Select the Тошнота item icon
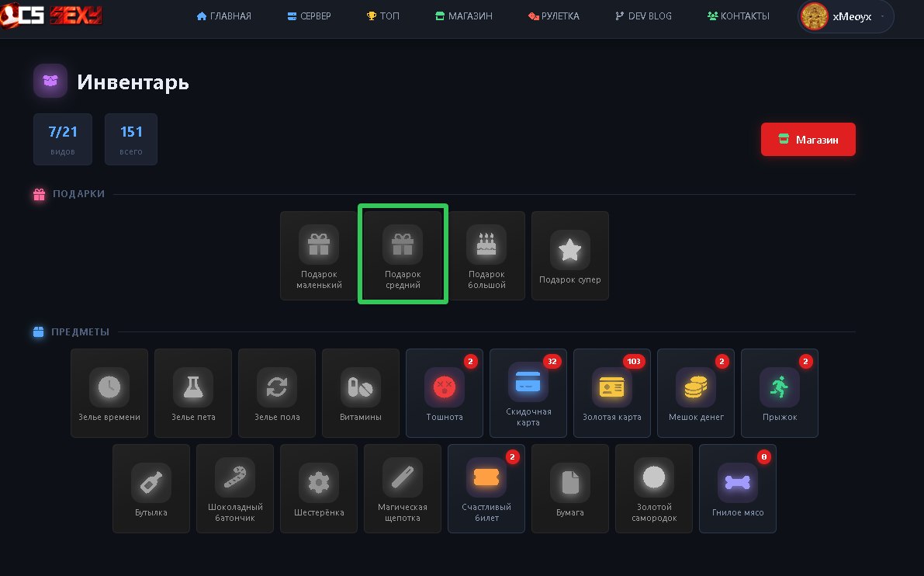Screen dimensions: 924x576 coord(445,387)
